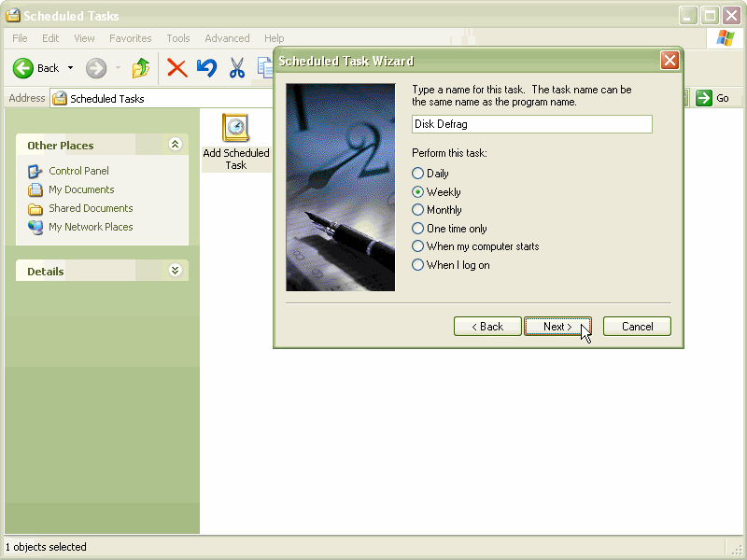This screenshot has width=747, height=560.
Task: Open the Back button history dropdown
Action: click(71, 68)
